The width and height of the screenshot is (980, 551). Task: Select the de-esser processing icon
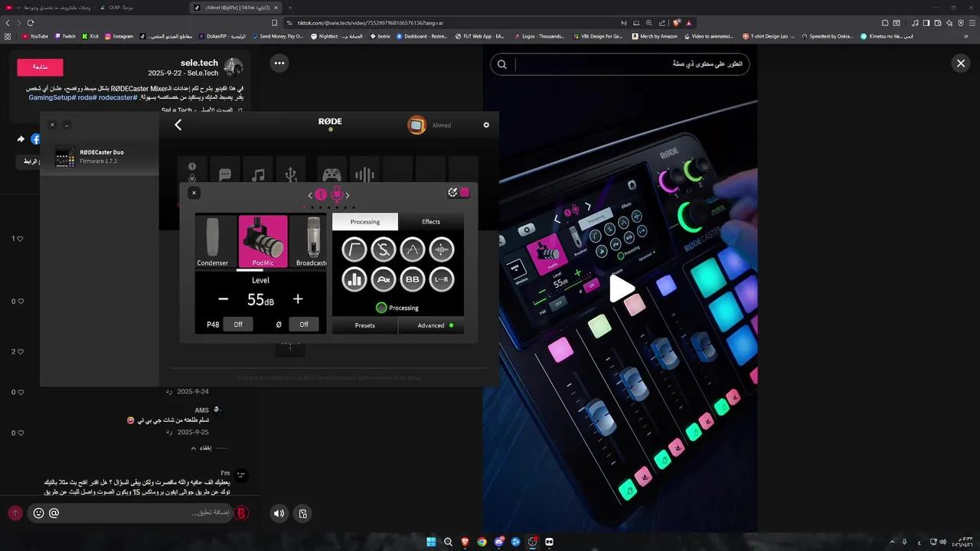coord(384,249)
